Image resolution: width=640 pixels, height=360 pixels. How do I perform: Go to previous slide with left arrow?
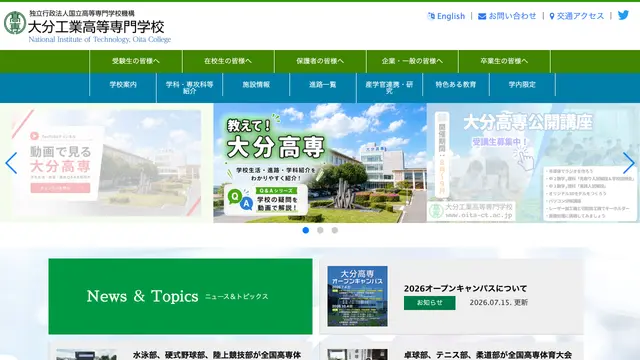[11, 163]
